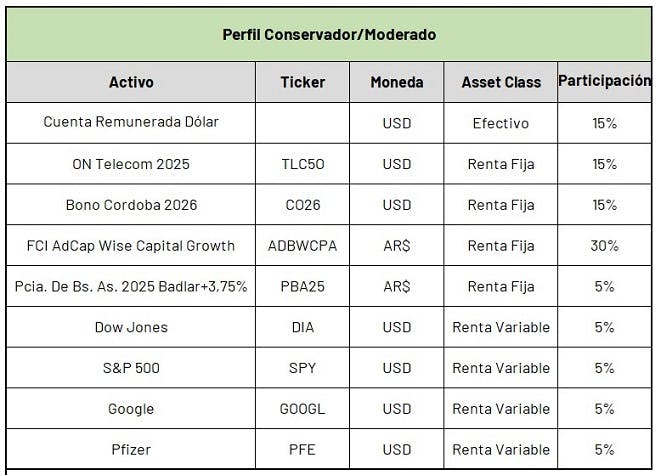Click the Efectivo asset class cell
661x475 pixels.
tap(501, 123)
